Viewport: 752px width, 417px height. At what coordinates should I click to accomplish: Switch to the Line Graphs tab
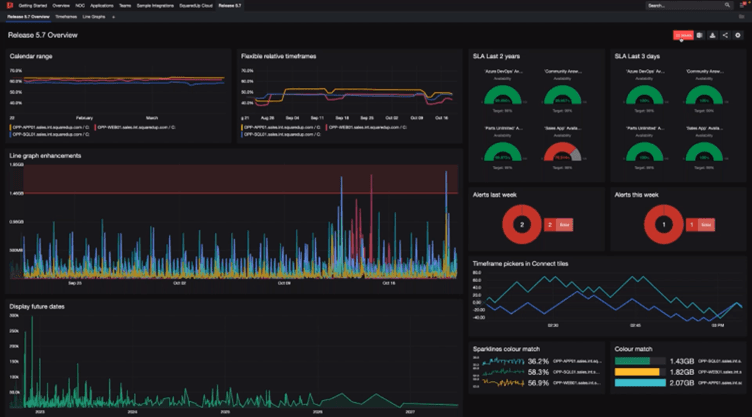click(94, 17)
